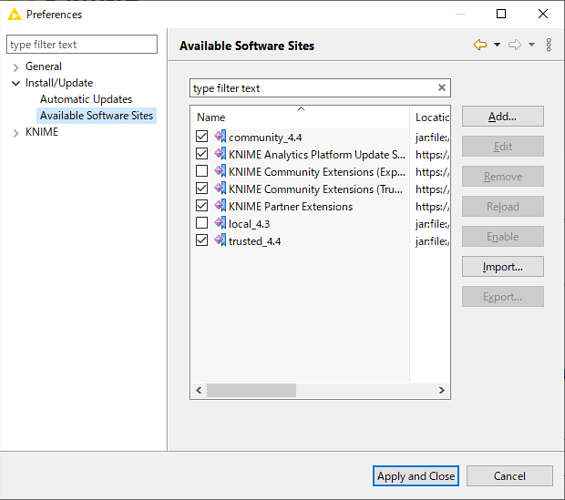Image resolution: width=565 pixels, height=500 pixels.
Task: Sort the list by Name column header
Action: click(211, 117)
